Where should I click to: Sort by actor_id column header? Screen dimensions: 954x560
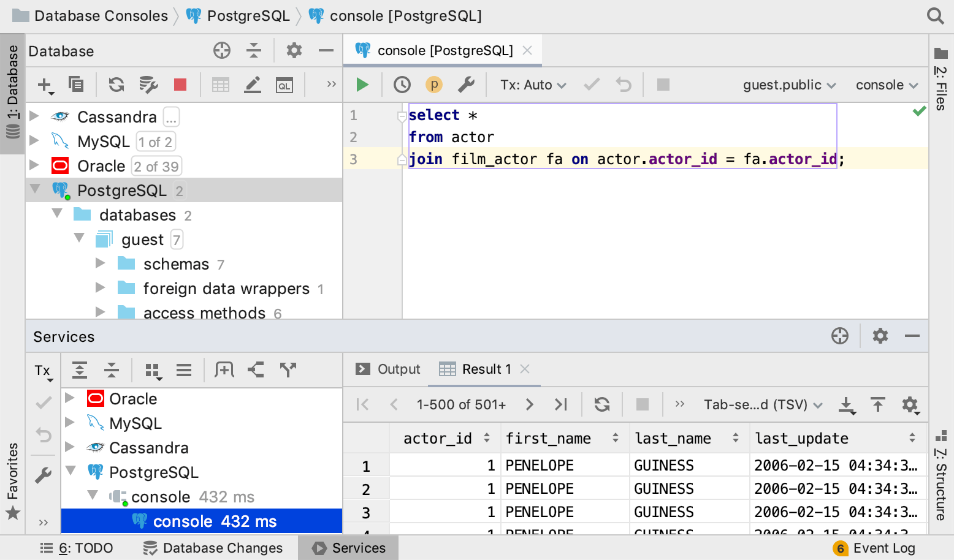pos(445,438)
